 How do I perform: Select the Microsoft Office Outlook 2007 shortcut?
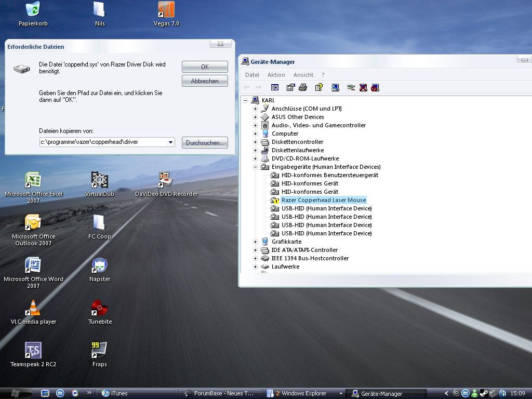[x=33, y=230]
